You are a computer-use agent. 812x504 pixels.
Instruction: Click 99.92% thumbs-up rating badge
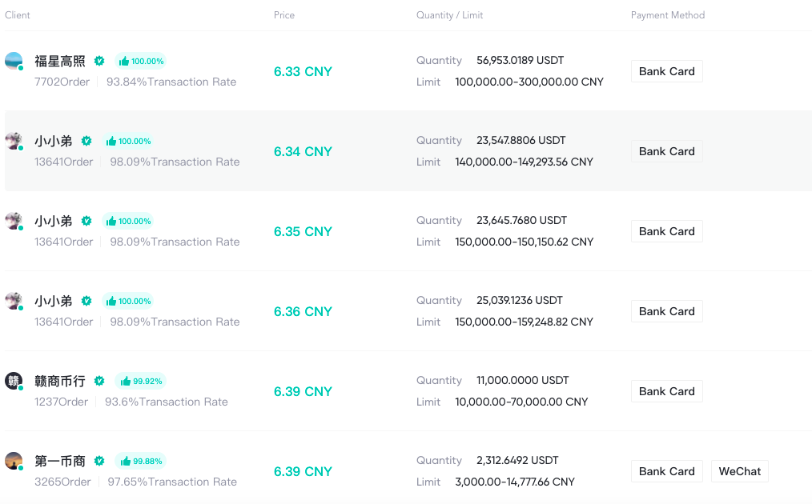pos(141,382)
